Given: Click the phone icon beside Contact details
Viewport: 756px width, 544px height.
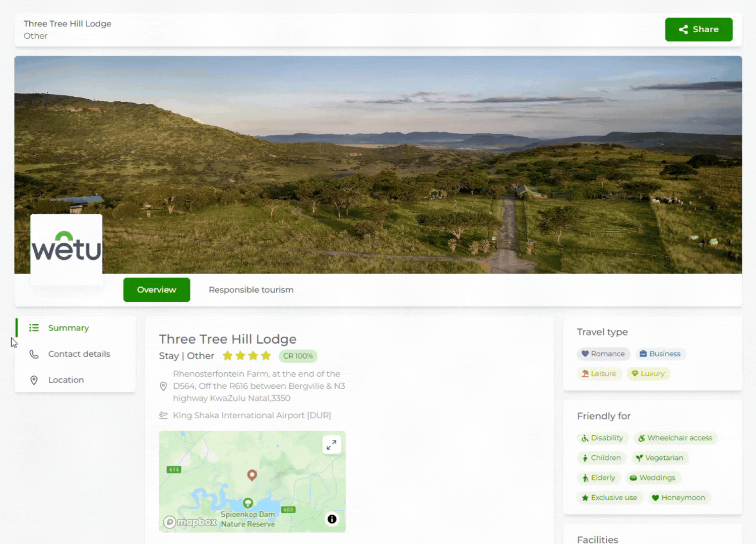Looking at the screenshot, I should click(x=34, y=354).
